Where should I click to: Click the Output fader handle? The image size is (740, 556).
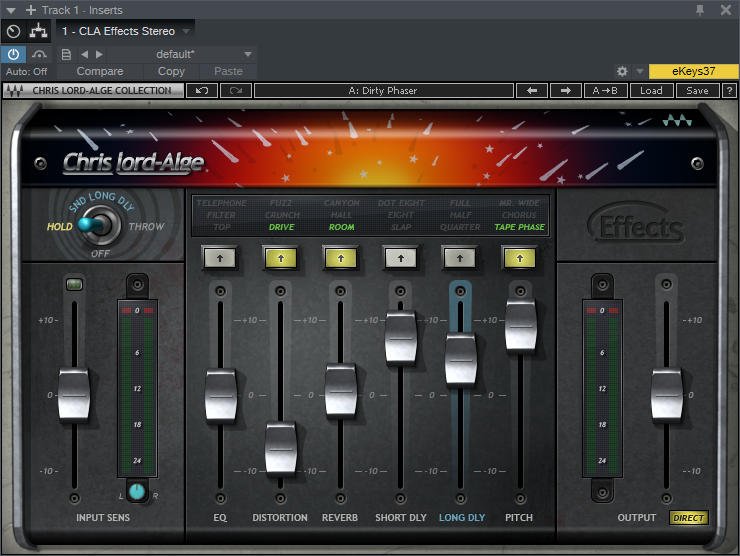(666, 394)
